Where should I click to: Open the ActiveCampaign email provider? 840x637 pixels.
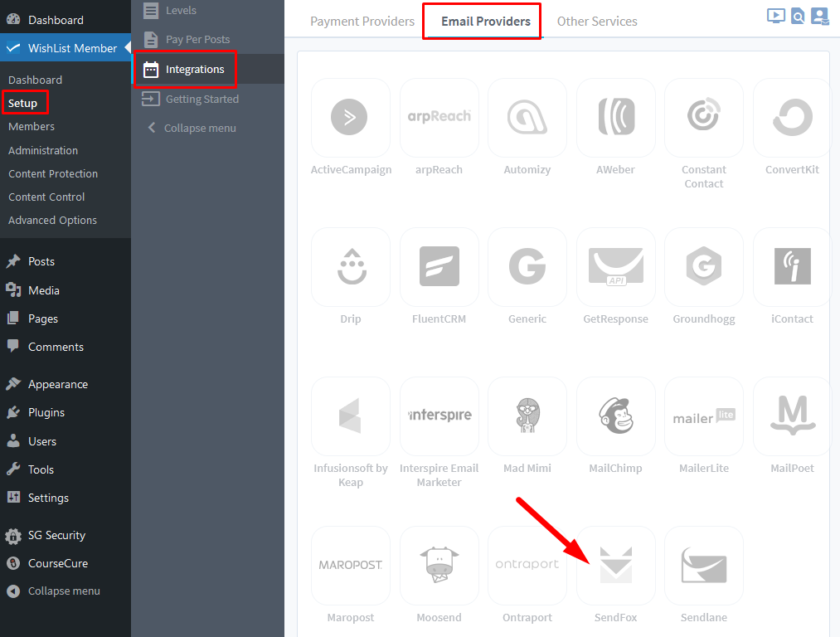coord(351,117)
